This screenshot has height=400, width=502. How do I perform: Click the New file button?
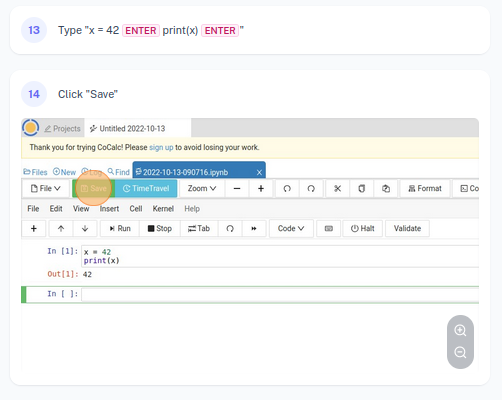[x=64, y=172]
